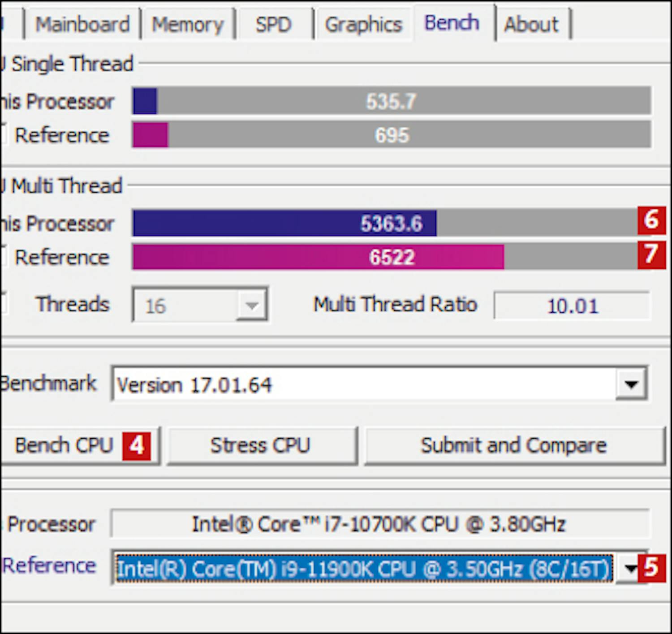
Task: Click the single thread 535.7 score bar
Action: pyautogui.click(x=392, y=101)
